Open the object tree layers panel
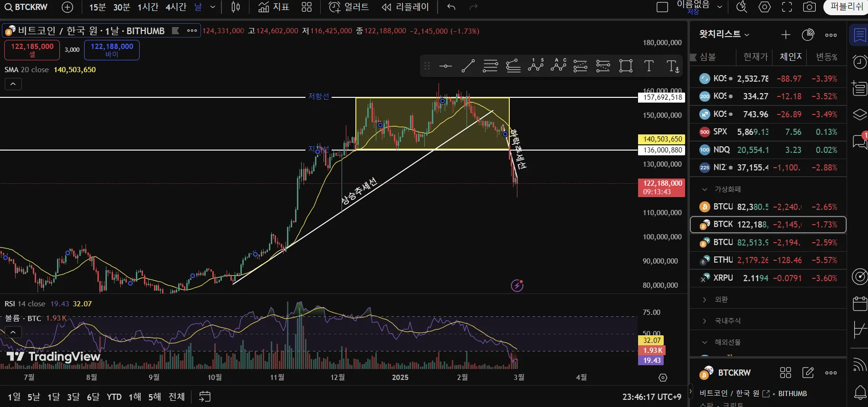The width and height of the screenshot is (868, 407). (859, 114)
